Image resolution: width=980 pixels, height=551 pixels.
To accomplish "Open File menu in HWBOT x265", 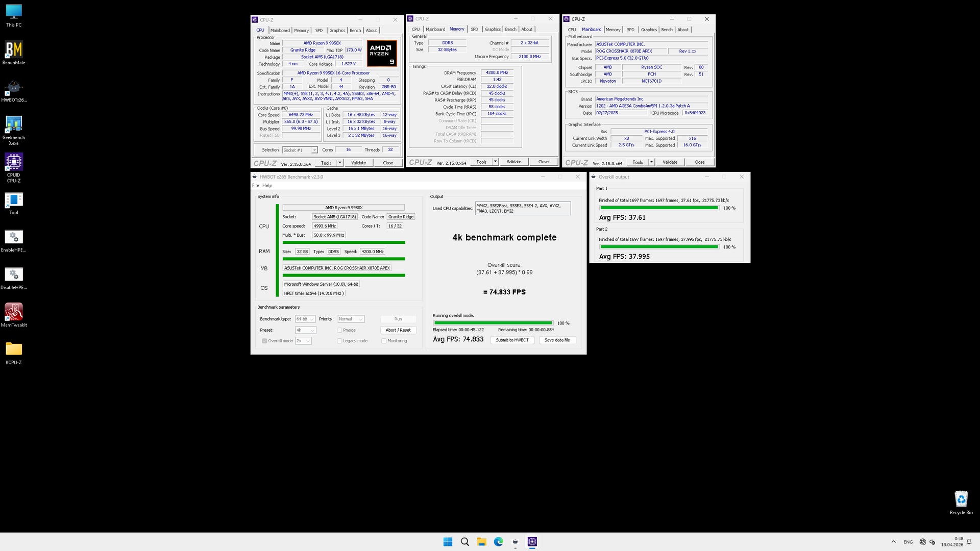I will point(255,185).
